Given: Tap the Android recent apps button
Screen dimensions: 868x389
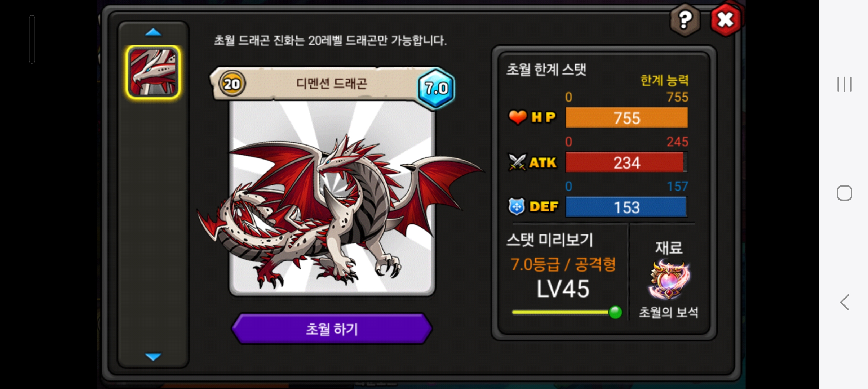Looking at the screenshot, I should click(x=844, y=84).
